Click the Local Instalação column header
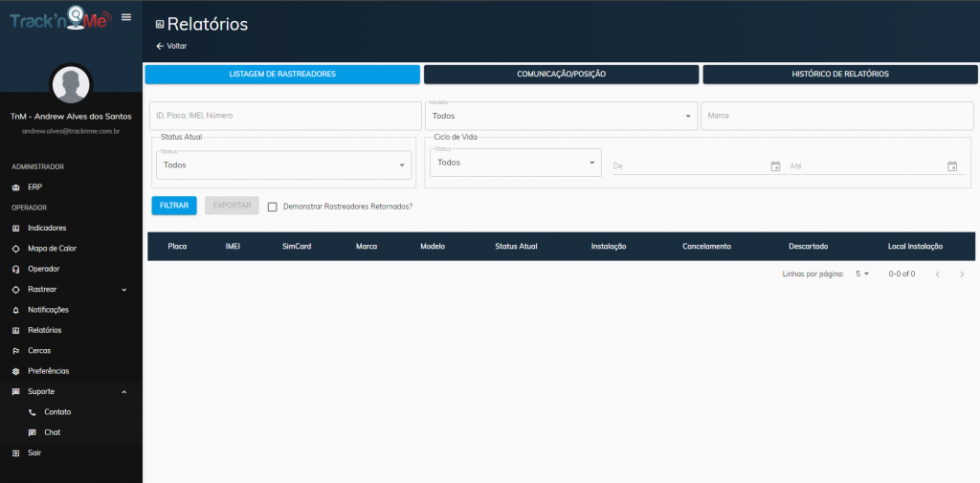980x483 pixels. point(915,247)
